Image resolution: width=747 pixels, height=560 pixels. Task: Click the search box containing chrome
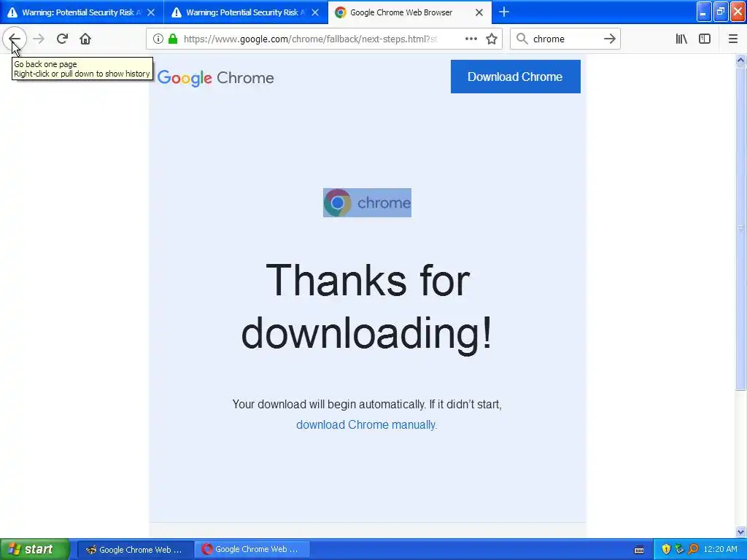[565, 39]
